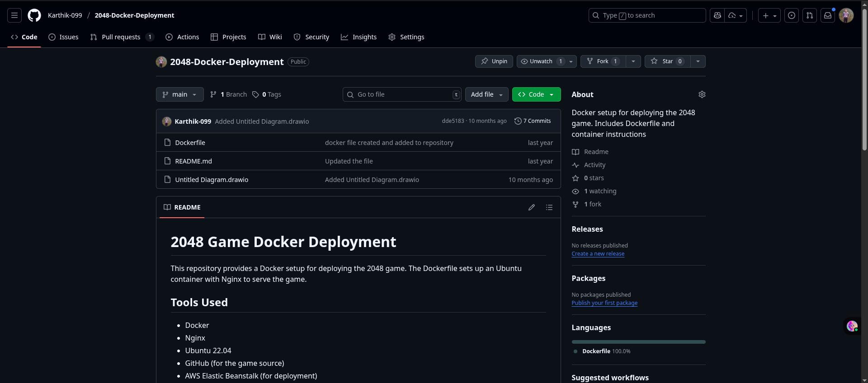Unpin the repository with Unpin button
This screenshot has width=868, height=383.
click(x=494, y=61)
